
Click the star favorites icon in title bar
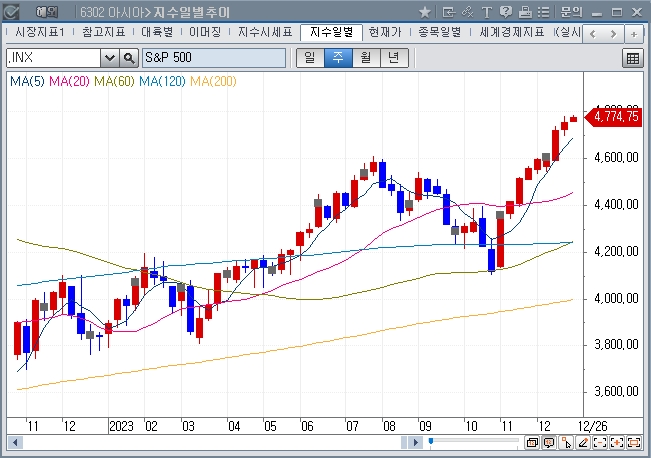coord(425,12)
